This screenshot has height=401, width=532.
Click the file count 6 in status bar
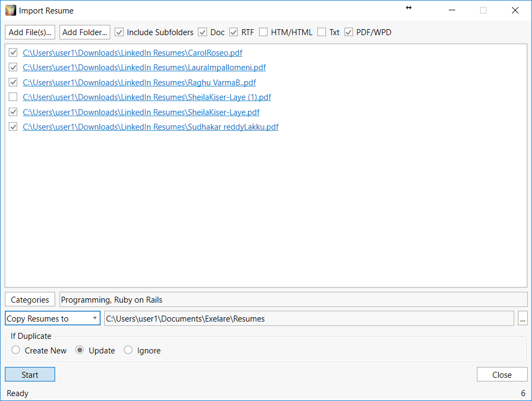point(523,393)
